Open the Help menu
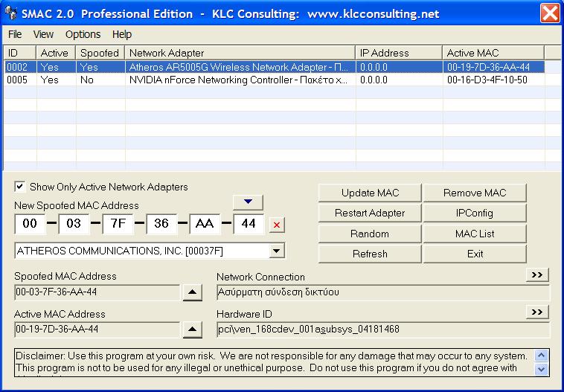Screen dimensions: 564x392 122,34
